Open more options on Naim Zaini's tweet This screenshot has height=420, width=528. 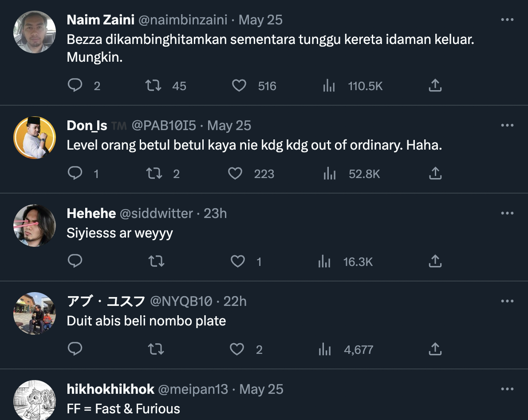tap(507, 20)
